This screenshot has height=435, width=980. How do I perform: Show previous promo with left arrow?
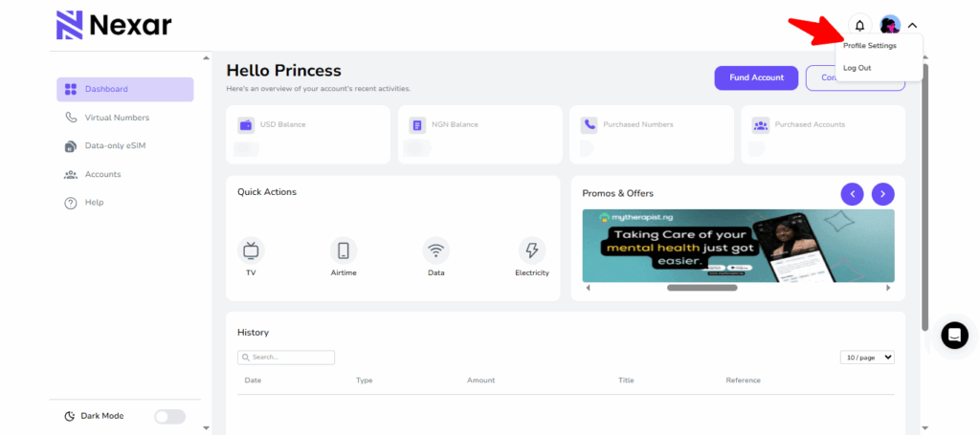tap(852, 193)
